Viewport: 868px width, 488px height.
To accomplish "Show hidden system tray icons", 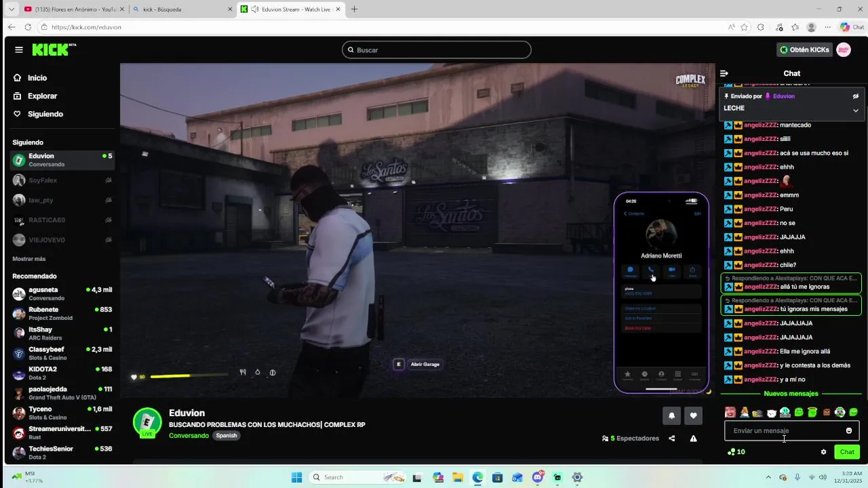I will click(768, 477).
